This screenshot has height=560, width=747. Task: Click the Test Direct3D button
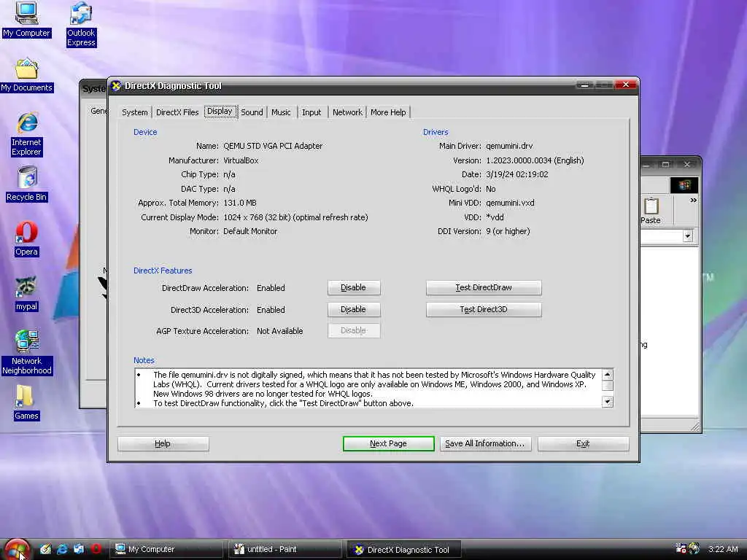tap(484, 309)
